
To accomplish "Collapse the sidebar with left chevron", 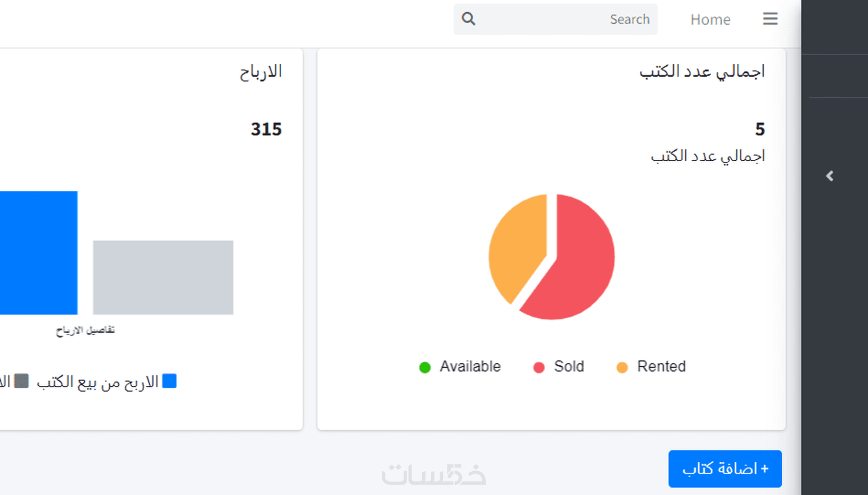I will pyautogui.click(x=830, y=176).
